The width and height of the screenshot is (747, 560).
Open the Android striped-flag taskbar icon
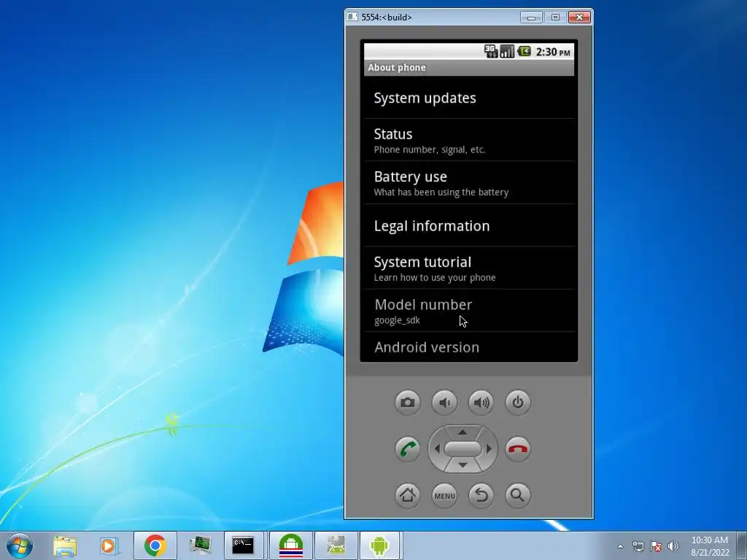[x=291, y=545]
